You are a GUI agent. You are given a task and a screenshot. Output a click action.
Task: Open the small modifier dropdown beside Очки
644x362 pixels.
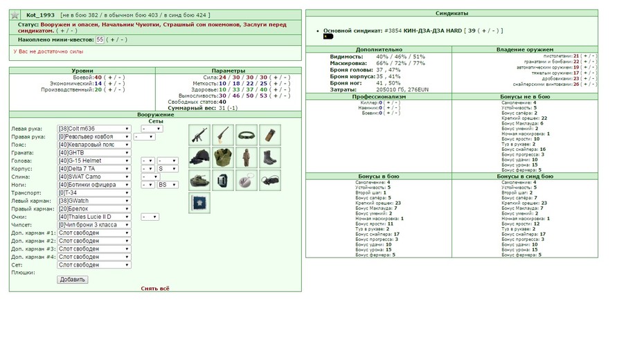[150, 217]
